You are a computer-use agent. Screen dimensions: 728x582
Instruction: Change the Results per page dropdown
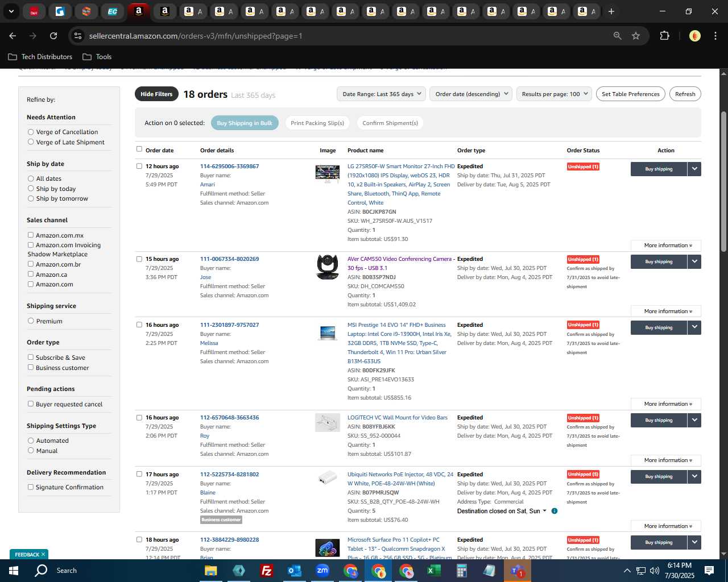(x=555, y=94)
